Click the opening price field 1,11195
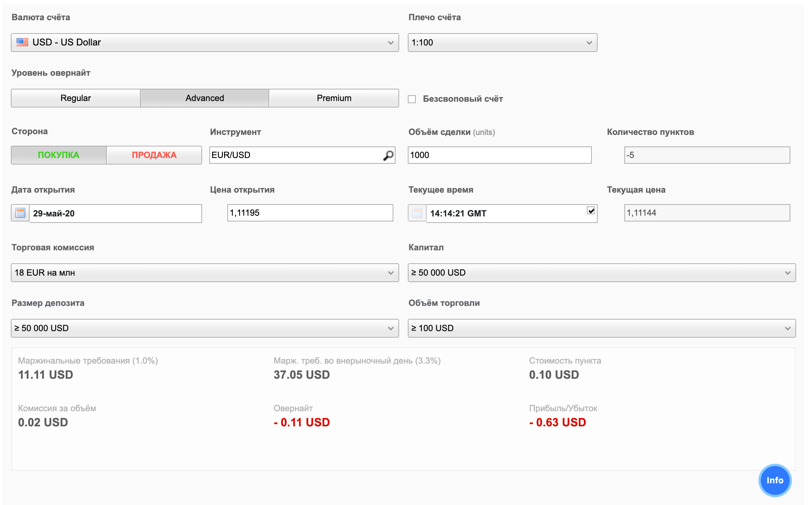 click(310, 213)
